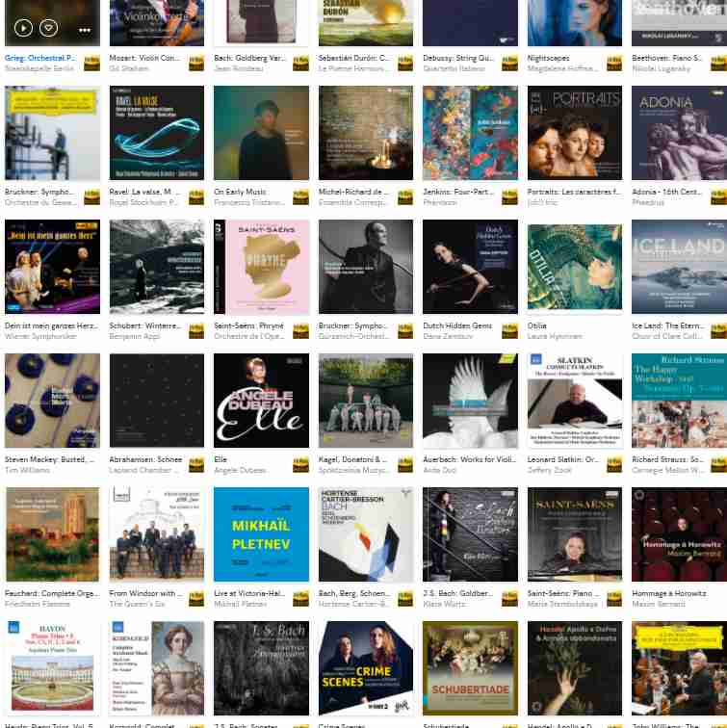
Task: Open artist link 'Benjamin Appl'
Action: pyautogui.click(x=134, y=336)
